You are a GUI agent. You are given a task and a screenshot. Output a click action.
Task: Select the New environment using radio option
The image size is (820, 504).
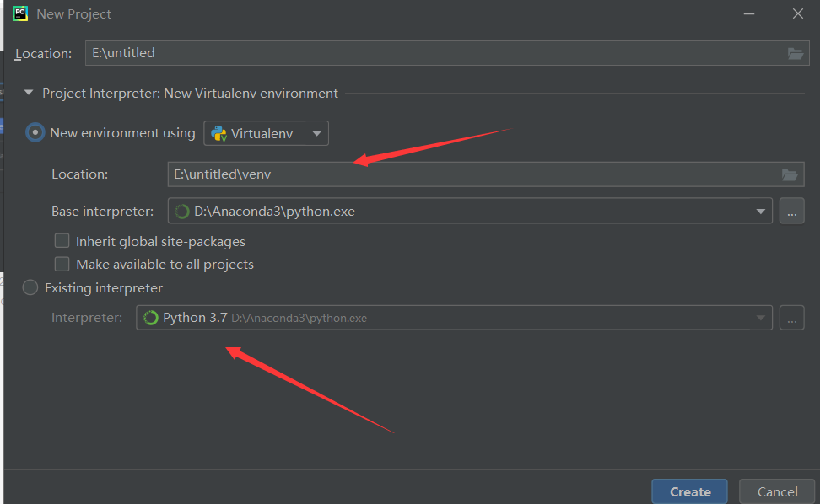tap(35, 132)
